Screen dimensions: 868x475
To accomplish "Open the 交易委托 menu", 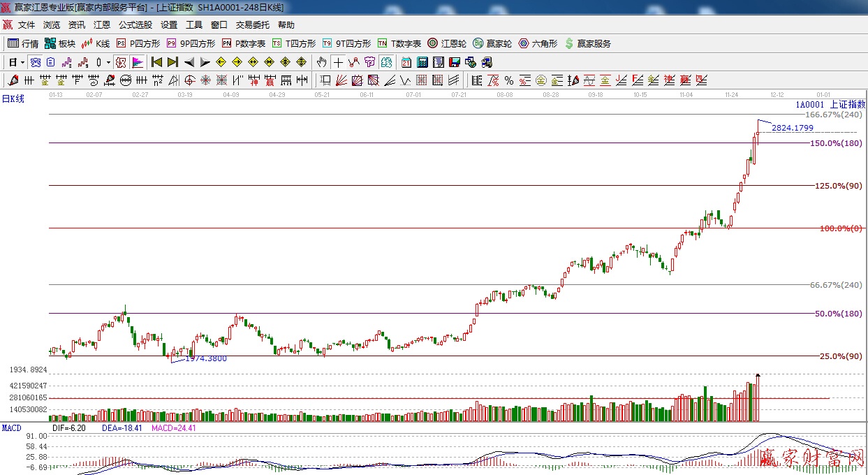I will click(x=252, y=25).
